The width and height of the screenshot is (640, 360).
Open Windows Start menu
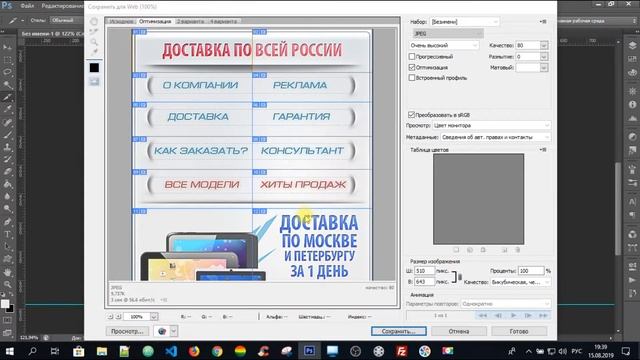(x=9, y=351)
